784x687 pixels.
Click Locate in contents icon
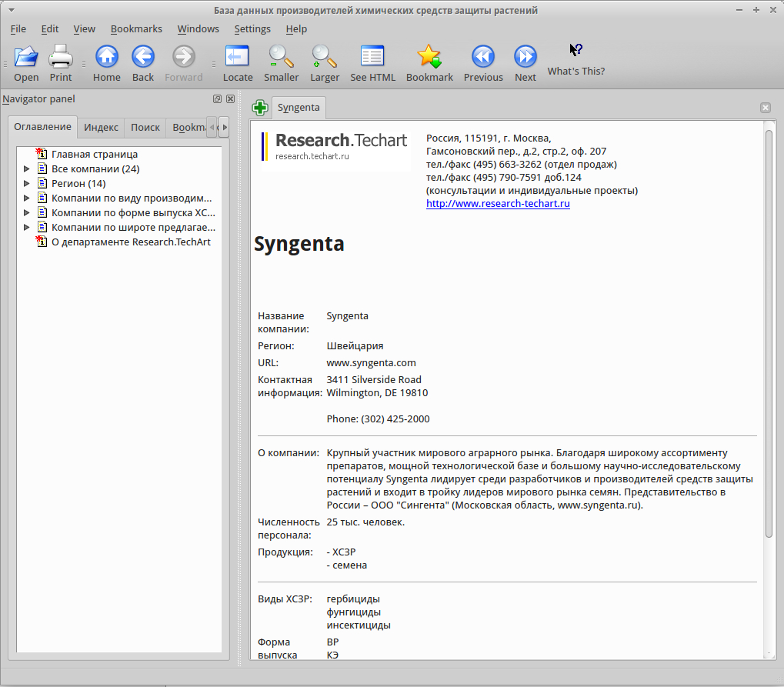click(x=238, y=56)
